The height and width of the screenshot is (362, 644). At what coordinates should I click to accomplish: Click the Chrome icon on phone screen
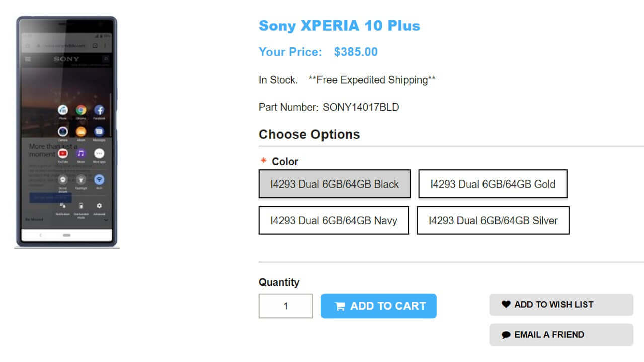pos(81,110)
